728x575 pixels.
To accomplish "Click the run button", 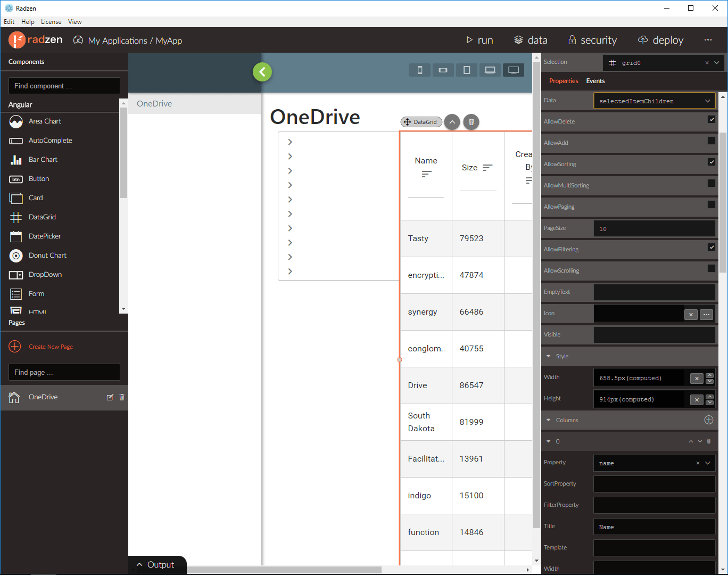I will 479,40.
